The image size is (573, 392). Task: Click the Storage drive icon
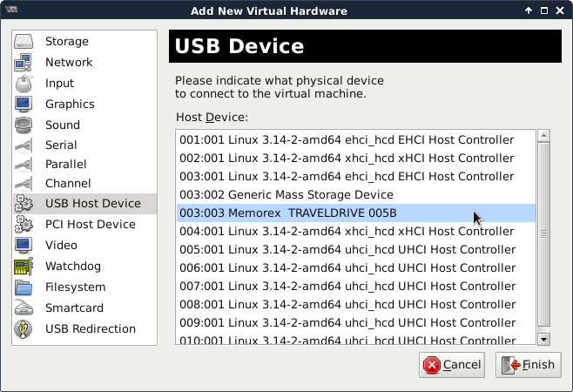(x=24, y=42)
